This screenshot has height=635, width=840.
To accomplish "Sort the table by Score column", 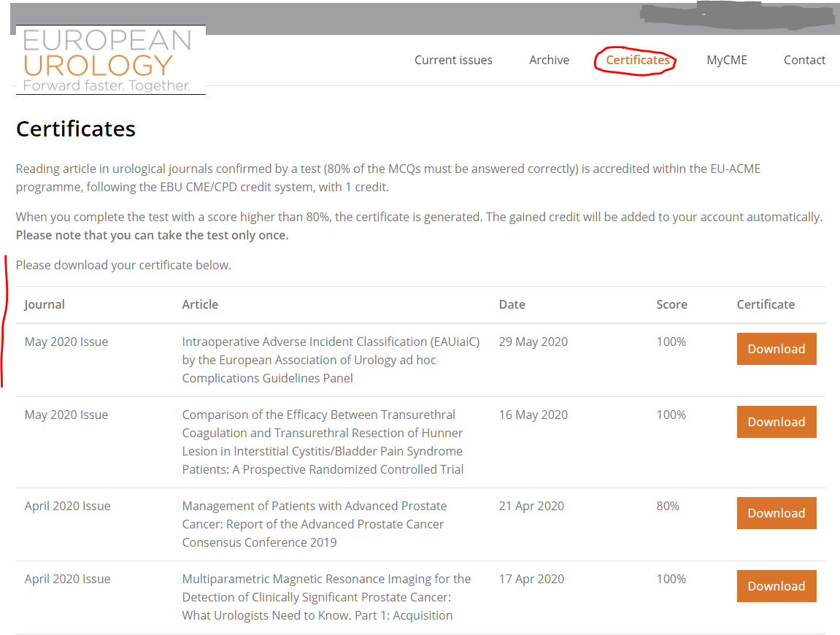I will point(671,304).
